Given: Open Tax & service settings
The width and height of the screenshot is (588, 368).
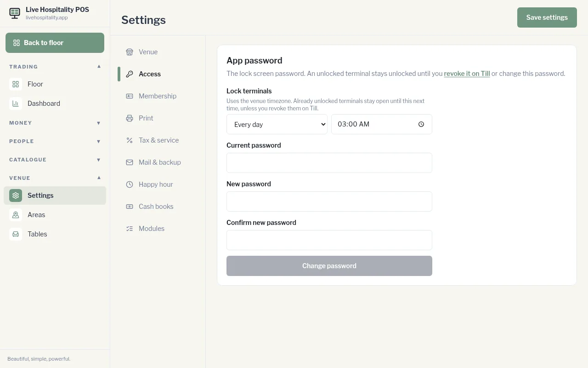Looking at the screenshot, I should (158, 140).
